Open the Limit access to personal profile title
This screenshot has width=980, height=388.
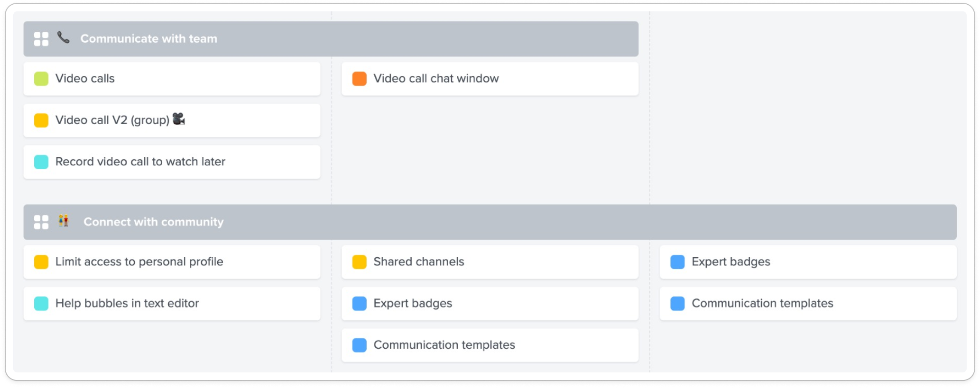click(139, 262)
